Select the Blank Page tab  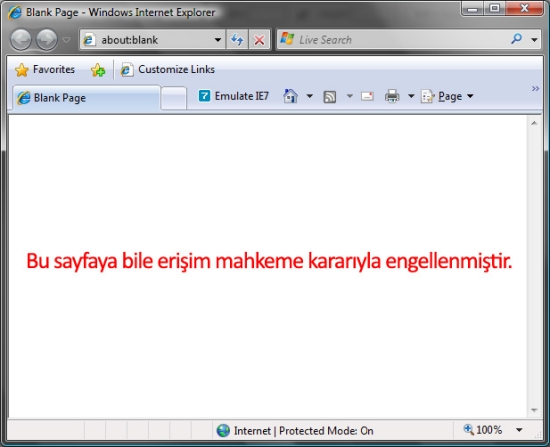point(86,98)
